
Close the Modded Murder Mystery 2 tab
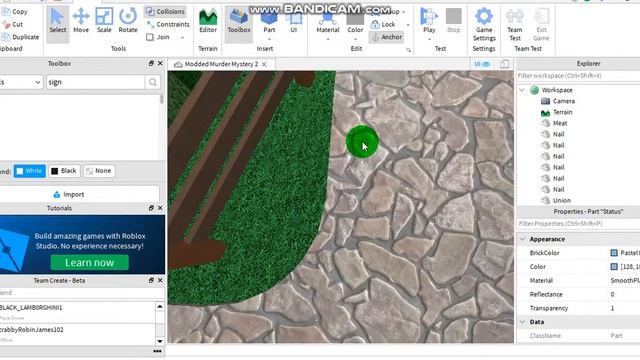tap(264, 64)
